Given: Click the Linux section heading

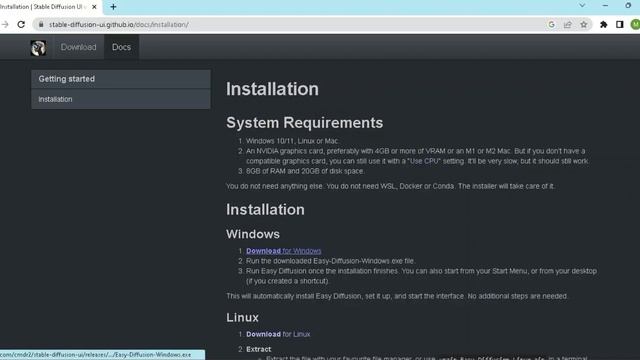Looking at the screenshot, I should 242,317.
